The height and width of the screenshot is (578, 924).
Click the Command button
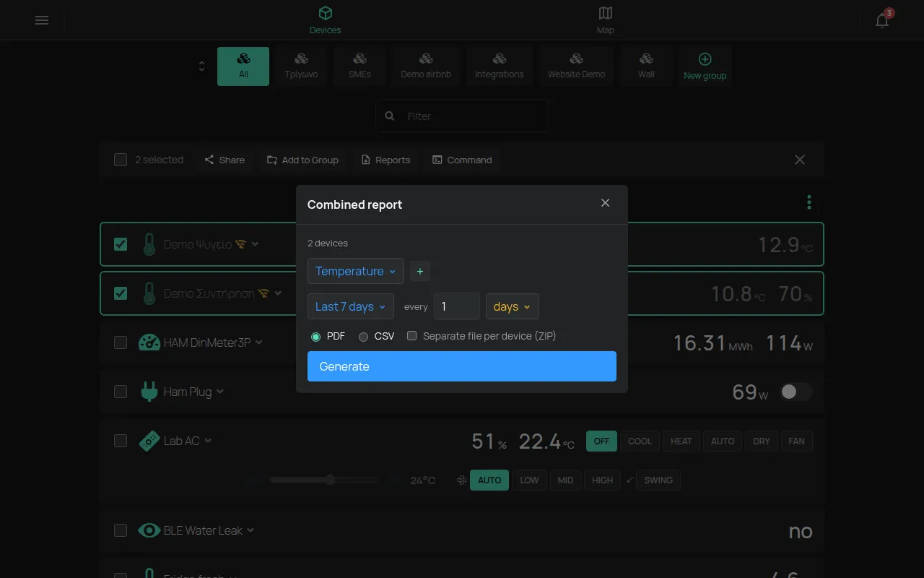tap(462, 160)
